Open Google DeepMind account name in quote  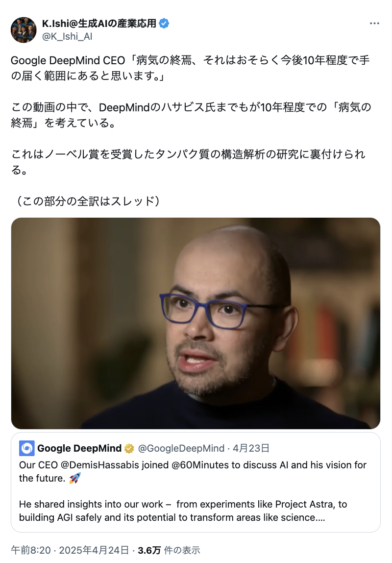(x=79, y=448)
